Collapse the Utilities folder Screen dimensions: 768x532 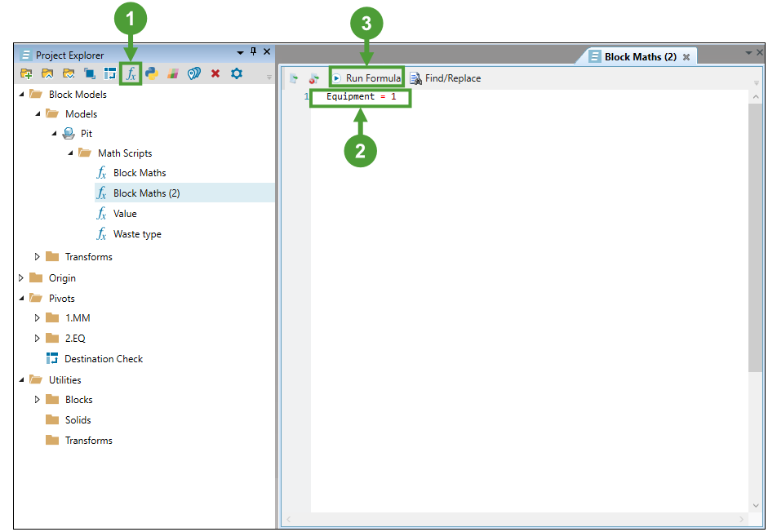click(x=21, y=379)
